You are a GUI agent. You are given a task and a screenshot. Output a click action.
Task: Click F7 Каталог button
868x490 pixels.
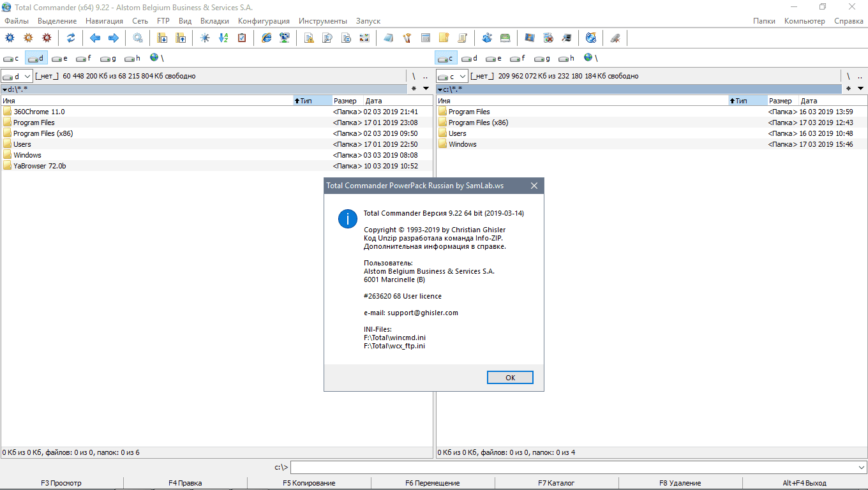click(557, 483)
